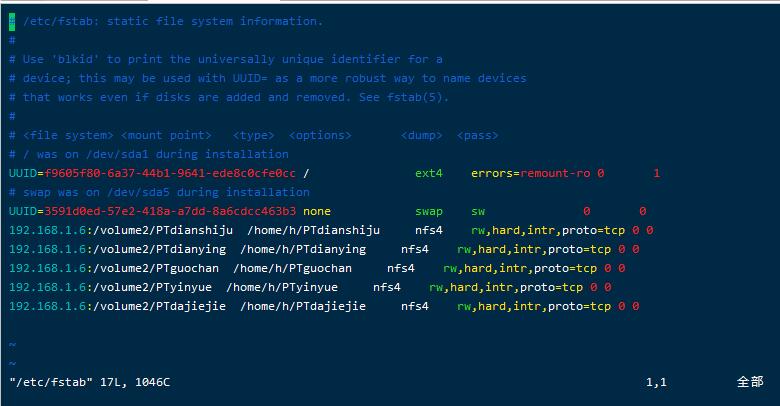Click the 全部 scroll indicator
Screen dimensions: 780x406
pyautogui.click(x=750, y=382)
